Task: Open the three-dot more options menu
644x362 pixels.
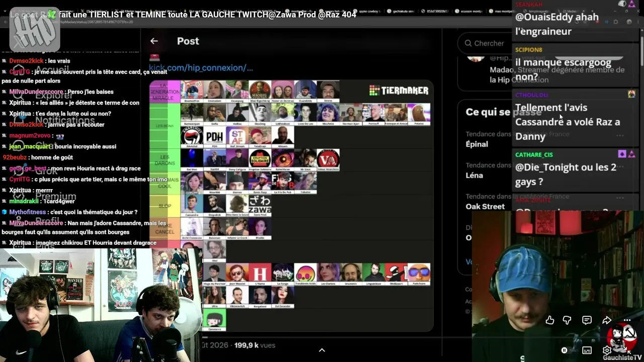Action: (627, 320)
